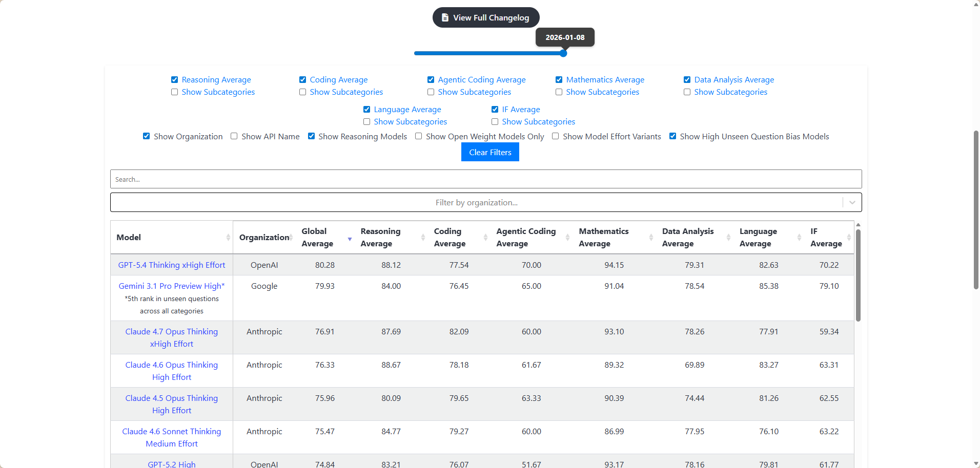This screenshot has height=468, width=980.
Task: Click the organization filter chevron arrow
Action: click(852, 202)
